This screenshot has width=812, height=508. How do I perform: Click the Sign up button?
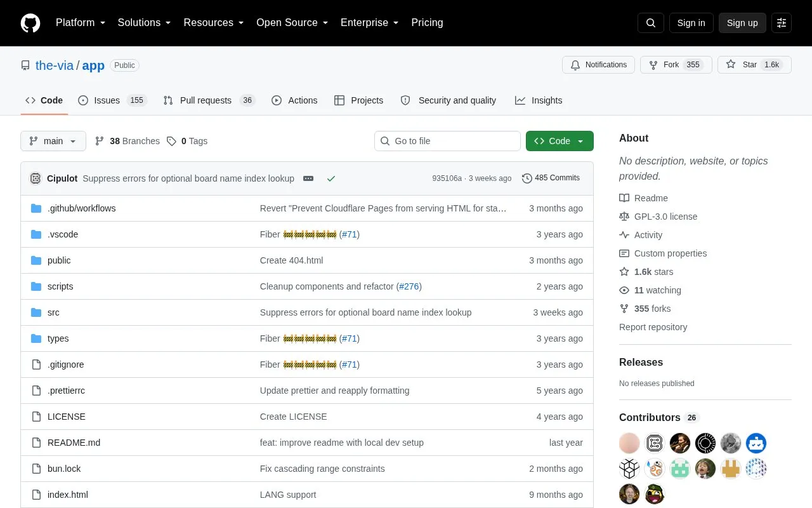(x=742, y=23)
